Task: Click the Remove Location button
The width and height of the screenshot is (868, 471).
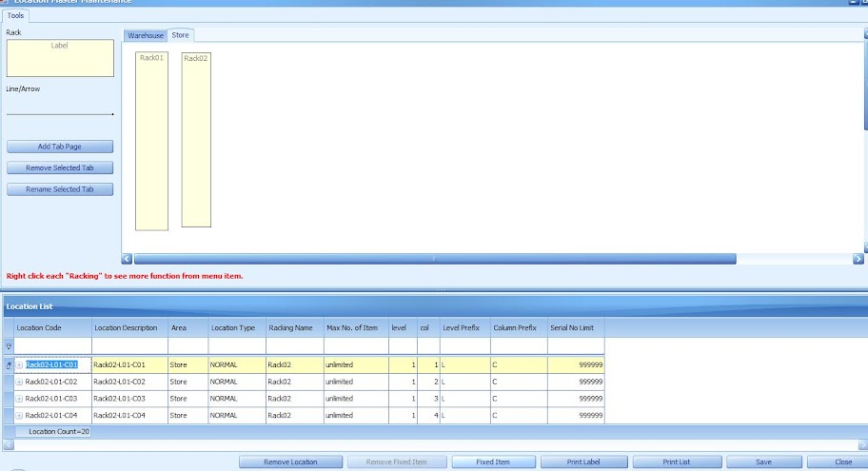Action: (290, 461)
